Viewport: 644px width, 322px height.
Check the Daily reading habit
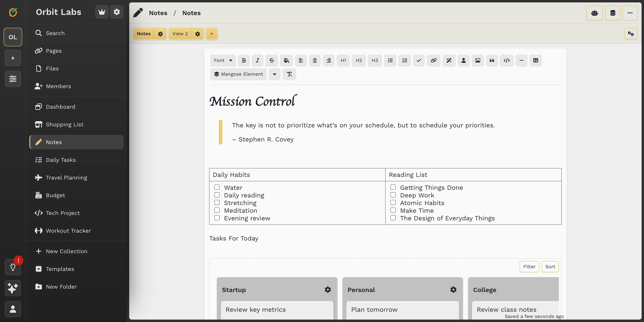pyautogui.click(x=217, y=195)
